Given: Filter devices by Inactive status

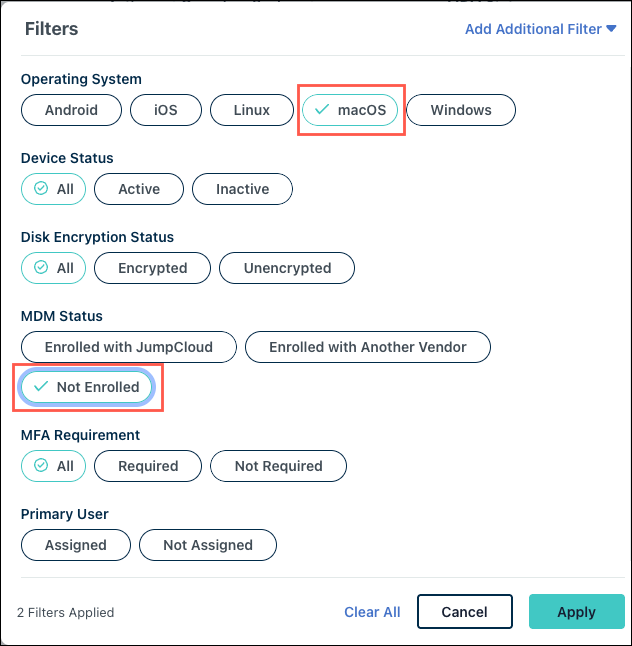Looking at the screenshot, I should click(x=242, y=189).
